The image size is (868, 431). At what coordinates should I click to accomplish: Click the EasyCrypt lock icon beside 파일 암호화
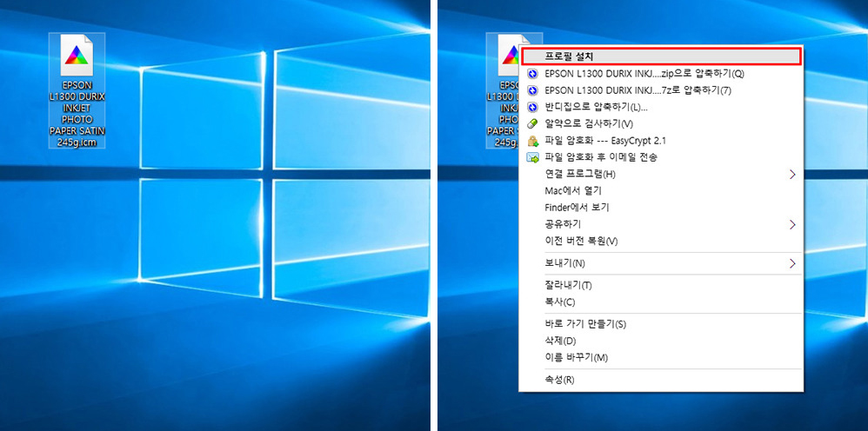(x=532, y=141)
